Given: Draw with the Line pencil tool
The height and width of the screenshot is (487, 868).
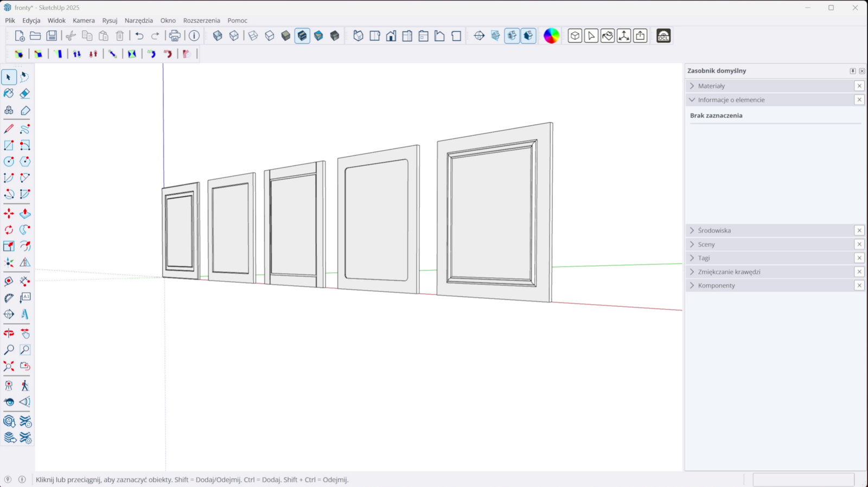Looking at the screenshot, I should click(x=9, y=129).
